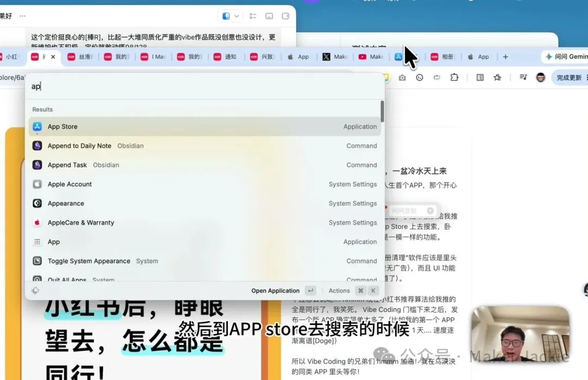Viewport: 588px width, 380px height.
Task: Click 'System Settings' label on Appearance row
Action: coord(353,203)
